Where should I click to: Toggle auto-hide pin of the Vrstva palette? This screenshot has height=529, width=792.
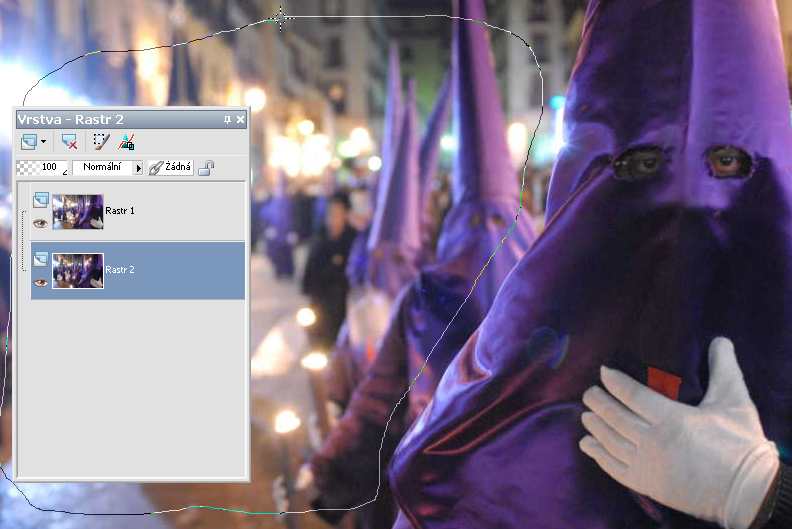(x=227, y=119)
